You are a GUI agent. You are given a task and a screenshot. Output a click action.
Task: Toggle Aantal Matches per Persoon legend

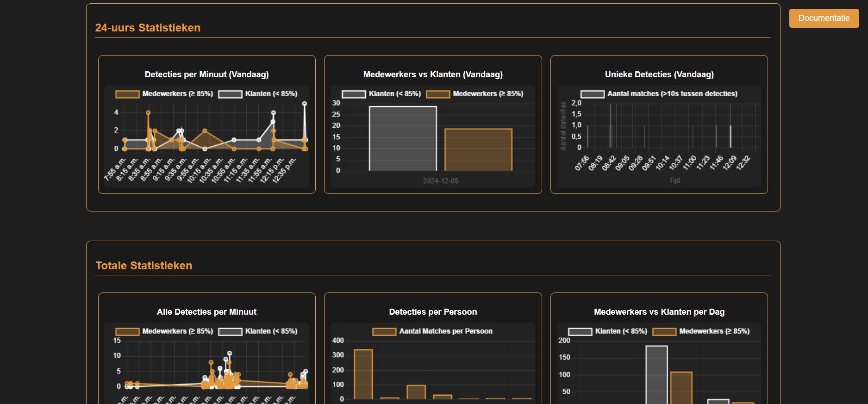coord(432,331)
